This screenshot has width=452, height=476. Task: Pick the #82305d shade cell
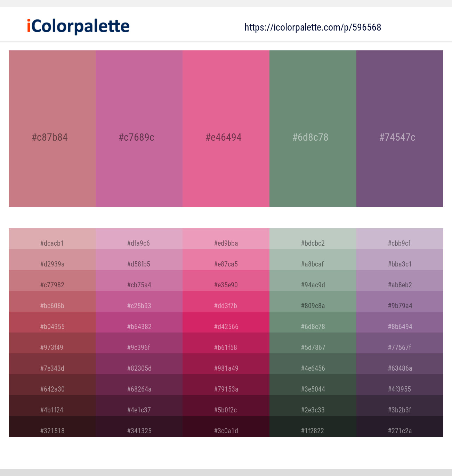[139, 364]
